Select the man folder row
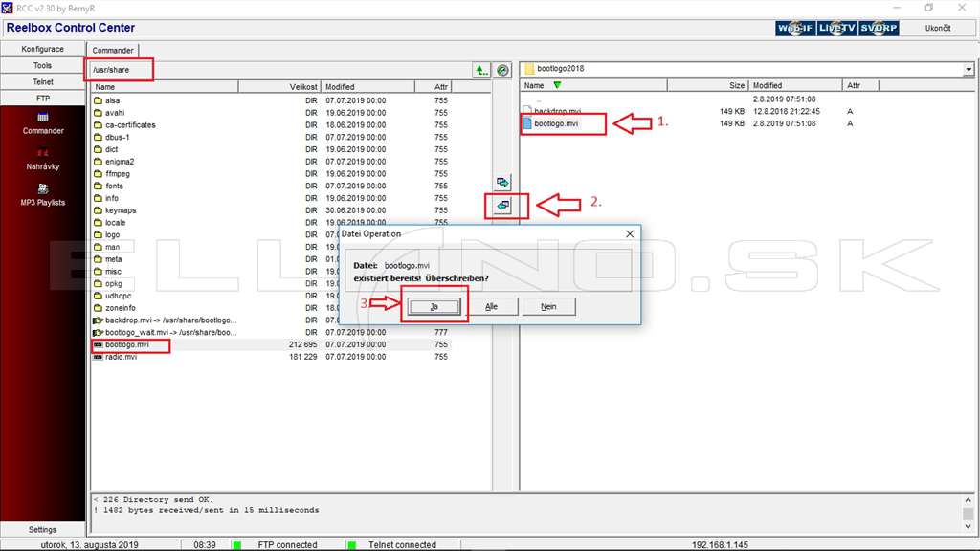 215,247
